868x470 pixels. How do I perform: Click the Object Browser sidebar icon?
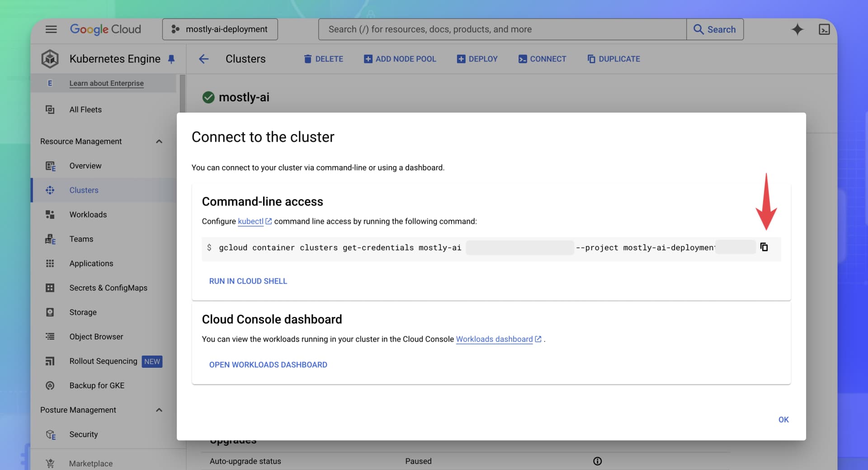pyautogui.click(x=51, y=336)
